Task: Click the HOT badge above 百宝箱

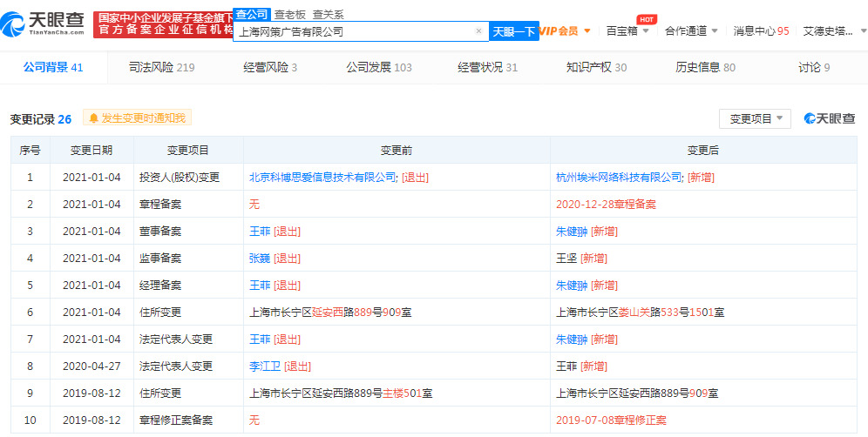Action: pos(646,19)
